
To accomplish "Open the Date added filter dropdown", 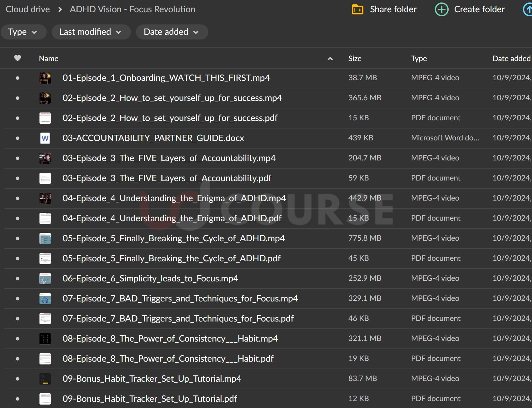I will tap(171, 32).
